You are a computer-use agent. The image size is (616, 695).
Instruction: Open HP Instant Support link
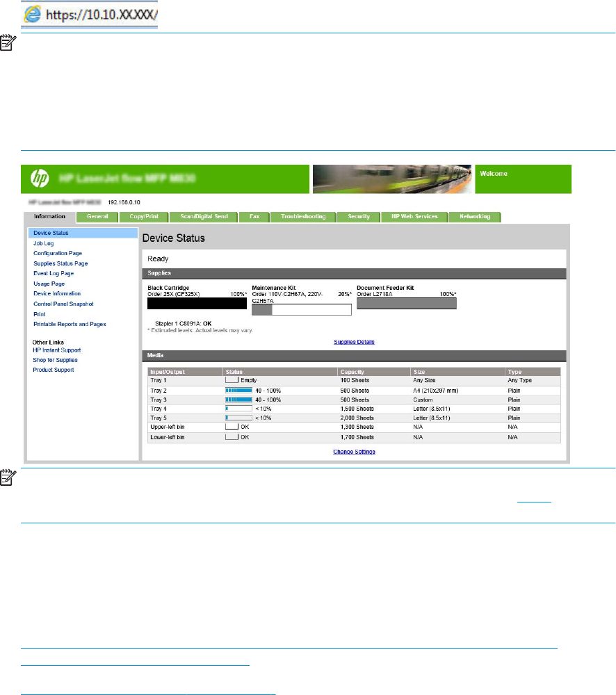point(57,350)
